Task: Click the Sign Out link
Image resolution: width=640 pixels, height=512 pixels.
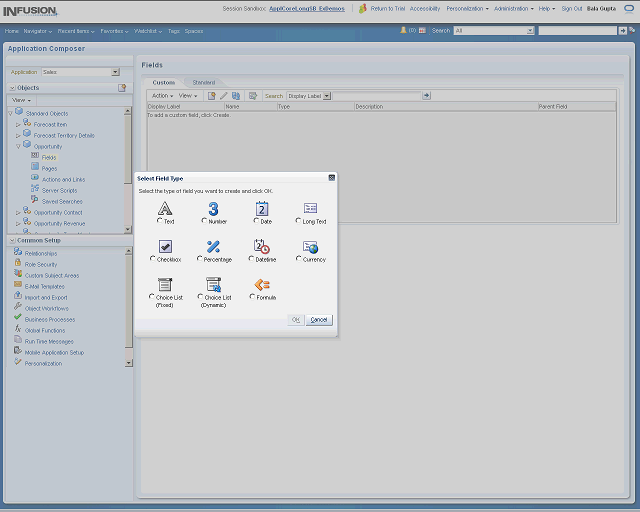Action: pos(571,8)
